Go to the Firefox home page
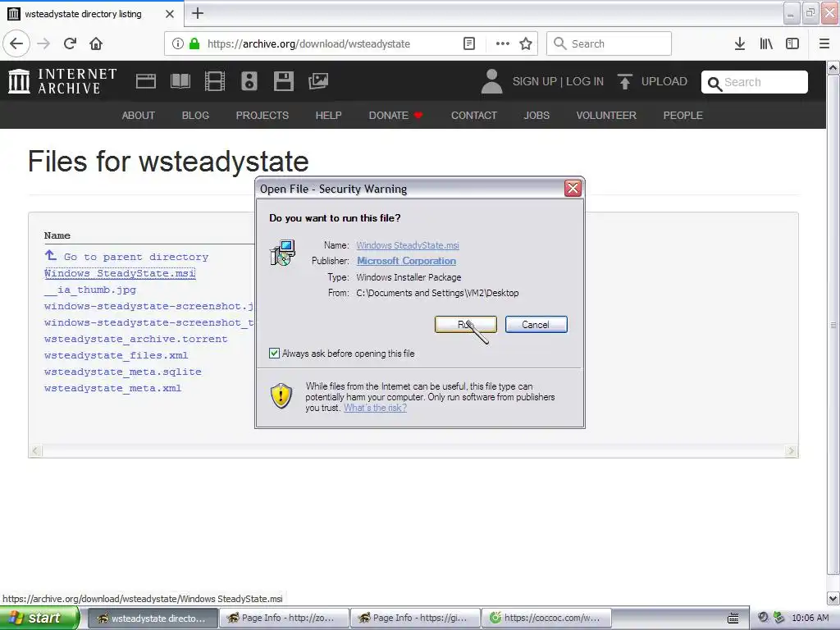840x630 pixels. [96, 43]
